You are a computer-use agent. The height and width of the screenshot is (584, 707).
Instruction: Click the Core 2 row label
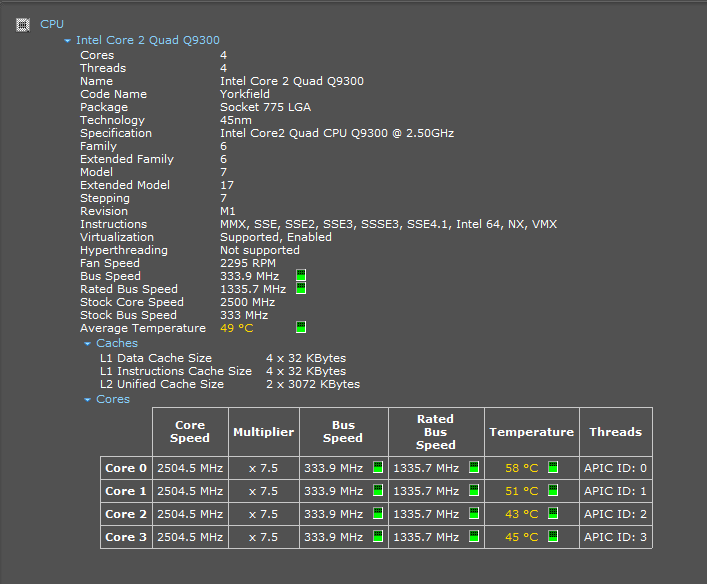(x=126, y=514)
